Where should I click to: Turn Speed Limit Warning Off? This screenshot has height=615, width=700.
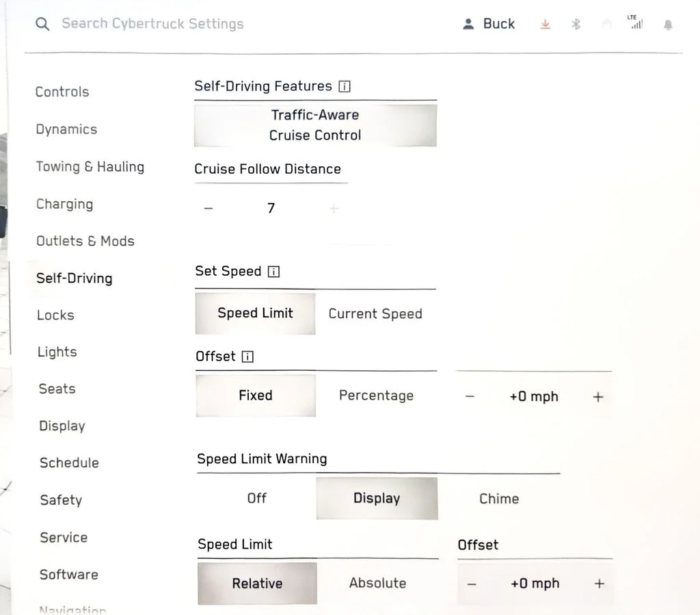point(257,498)
